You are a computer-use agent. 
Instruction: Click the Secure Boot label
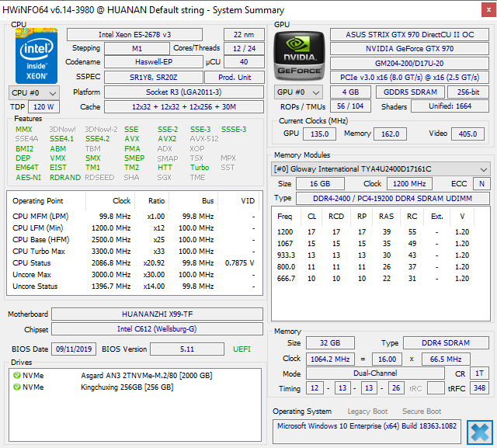tap(422, 412)
